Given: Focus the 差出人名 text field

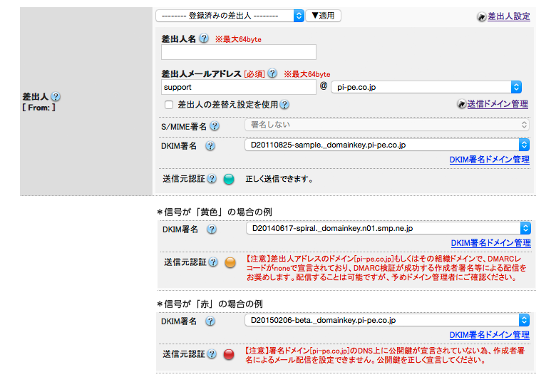Looking at the screenshot, I should point(239,52).
